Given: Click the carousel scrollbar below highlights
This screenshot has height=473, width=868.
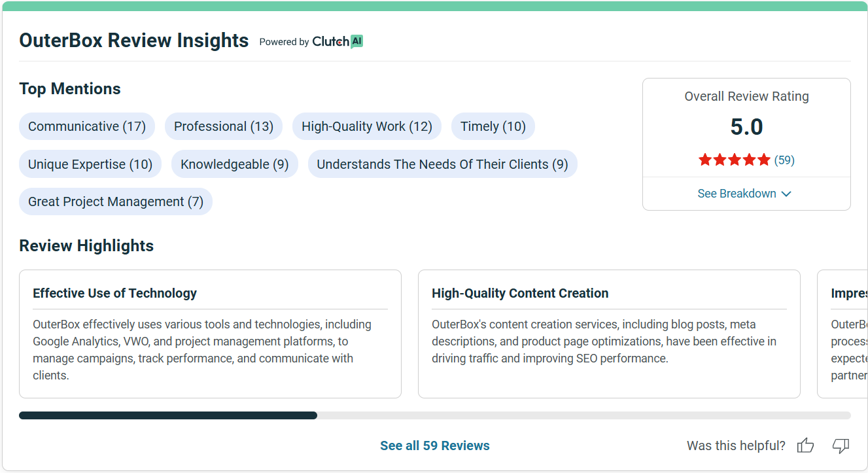Looking at the screenshot, I should [x=168, y=415].
